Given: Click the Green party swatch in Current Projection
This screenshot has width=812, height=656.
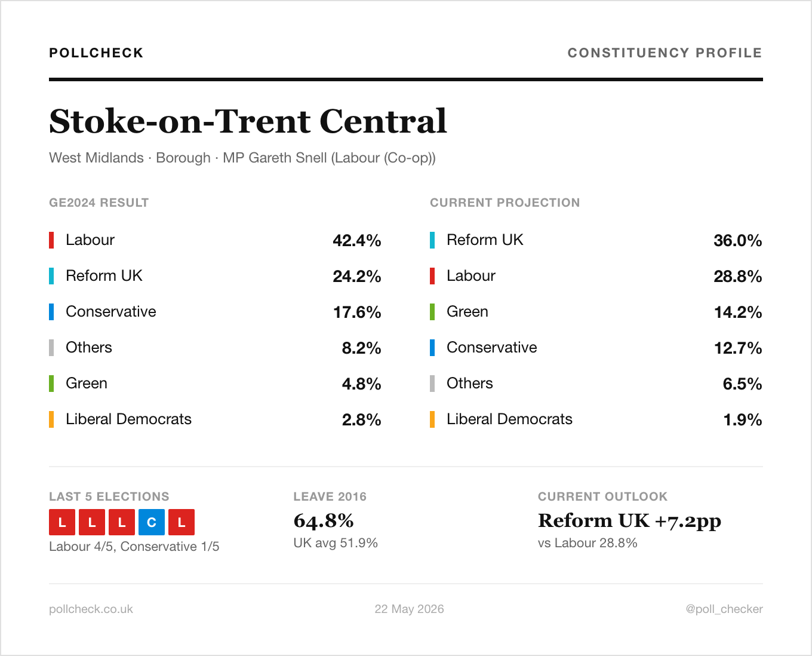Looking at the screenshot, I should tap(432, 312).
